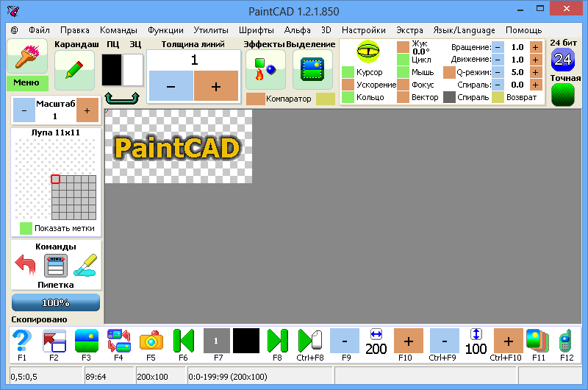Toggle the Кольцо option

tap(348, 97)
